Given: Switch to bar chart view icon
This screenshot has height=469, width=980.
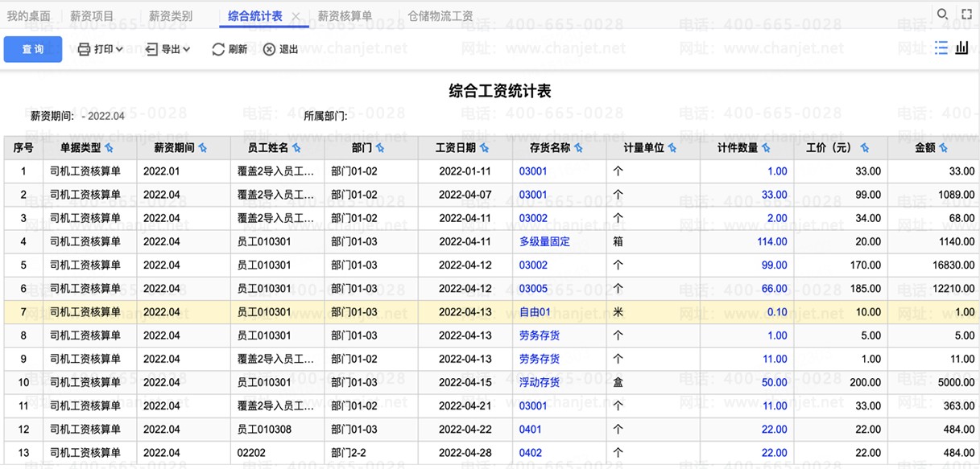Looking at the screenshot, I should point(962,48).
